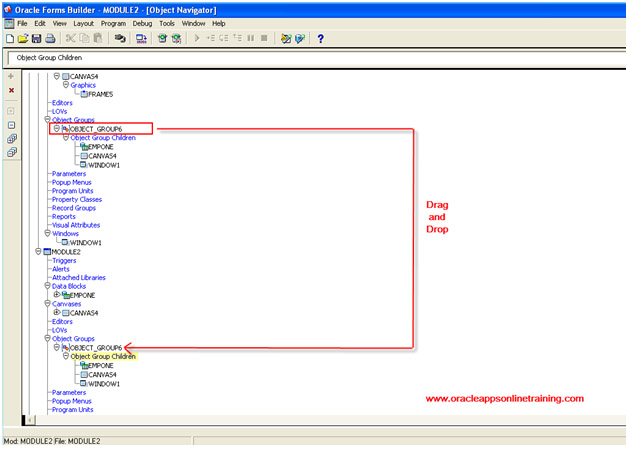Click the Run Form Debug arrow icon
Image resolution: width=627 pixels, height=449 pixels.
(197, 39)
